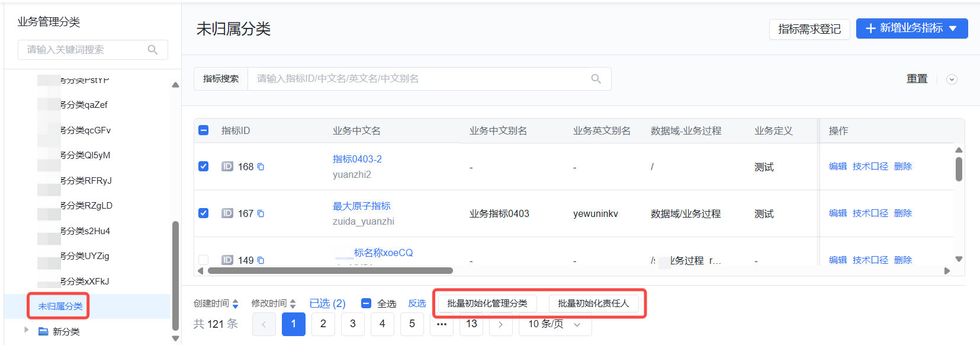Open 最大原子指标 link
Image resolution: width=980 pixels, height=345 pixels.
coord(362,206)
